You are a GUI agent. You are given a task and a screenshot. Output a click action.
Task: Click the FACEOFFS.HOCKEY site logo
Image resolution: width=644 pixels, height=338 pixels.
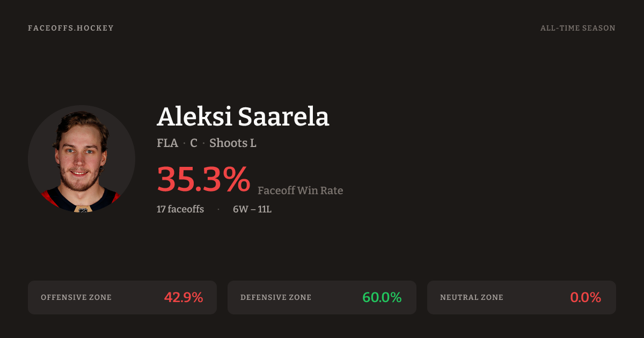coord(71,28)
